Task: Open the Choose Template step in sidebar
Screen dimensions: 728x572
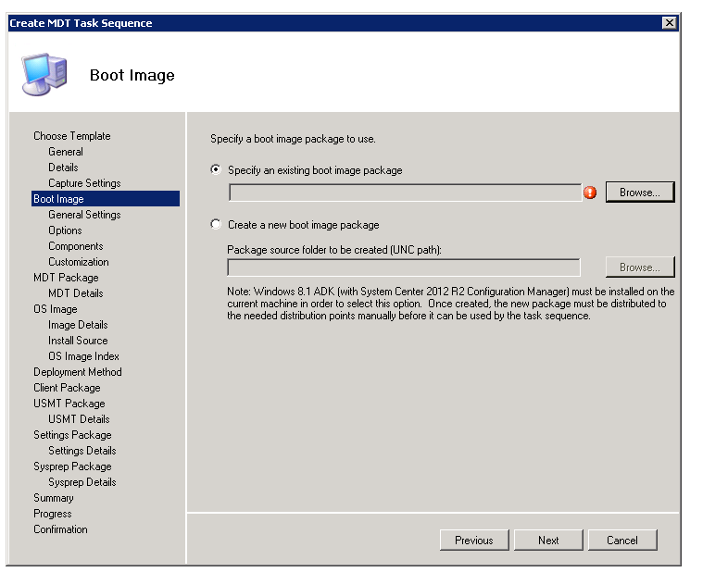Action: (71, 136)
